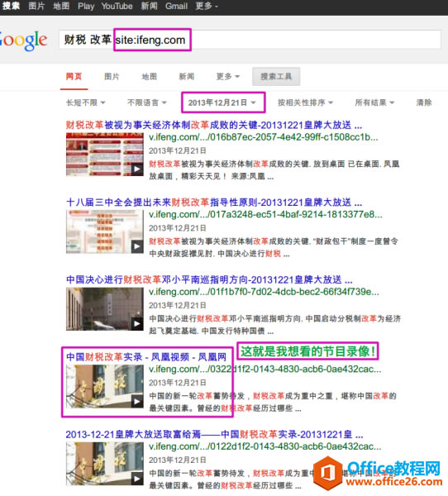
Task: Click play icon on 中国财税改革实录 result thumbnail
Action: click(x=137, y=402)
